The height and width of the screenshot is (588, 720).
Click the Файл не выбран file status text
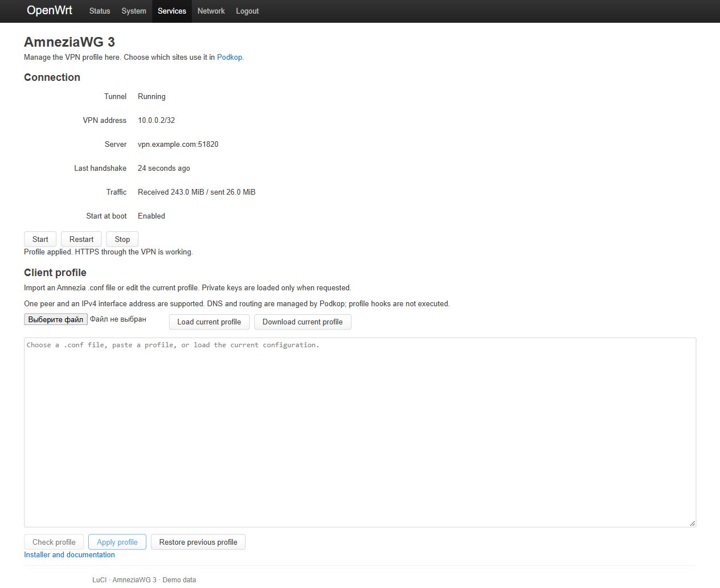118,319
